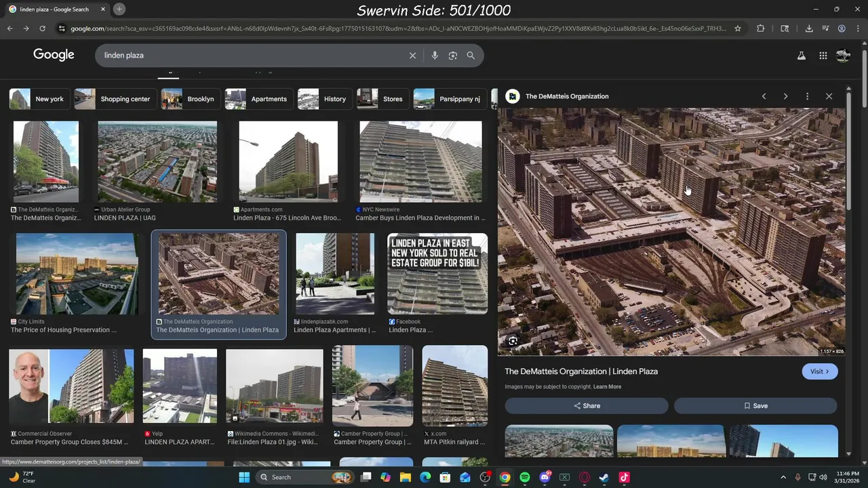
Task: Click the large aerial Linden Plaza preview image
Action: coord(671,232)
